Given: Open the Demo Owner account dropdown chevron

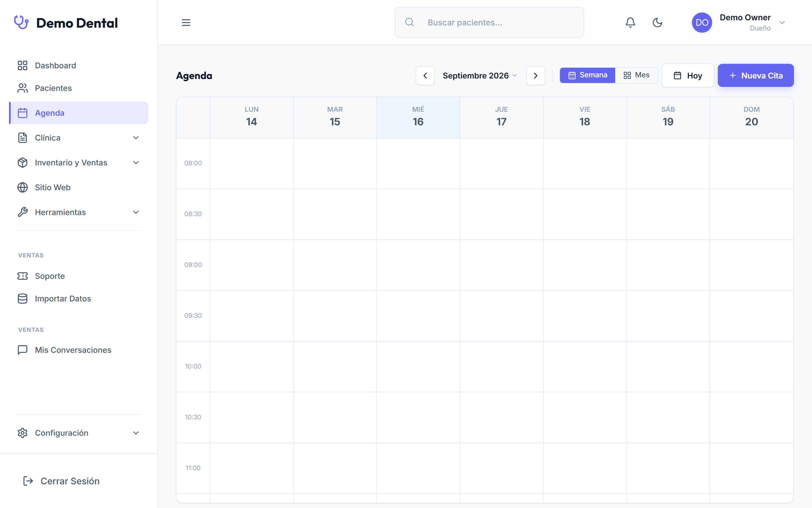Looking at the screenshot, I should point(782,23).
